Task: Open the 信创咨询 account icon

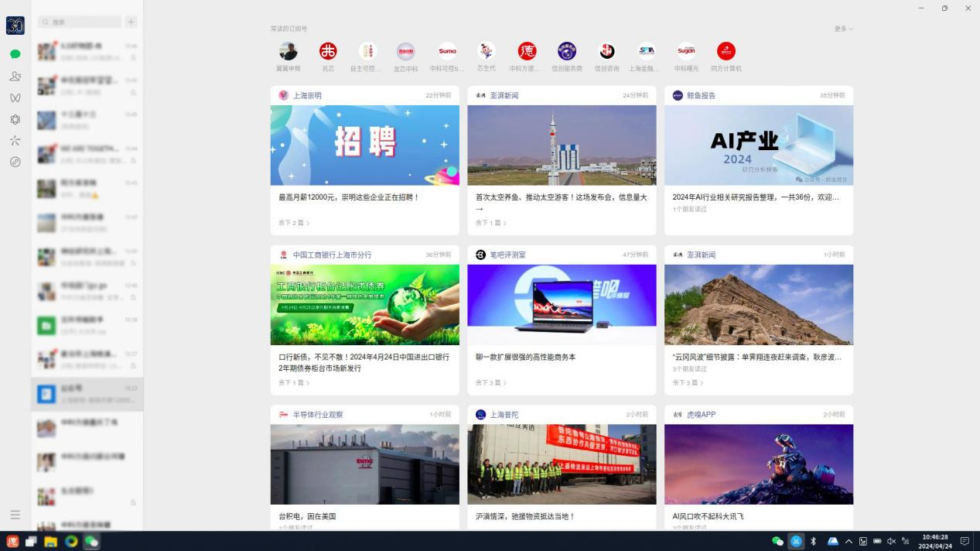Action: tap(606, 51)
